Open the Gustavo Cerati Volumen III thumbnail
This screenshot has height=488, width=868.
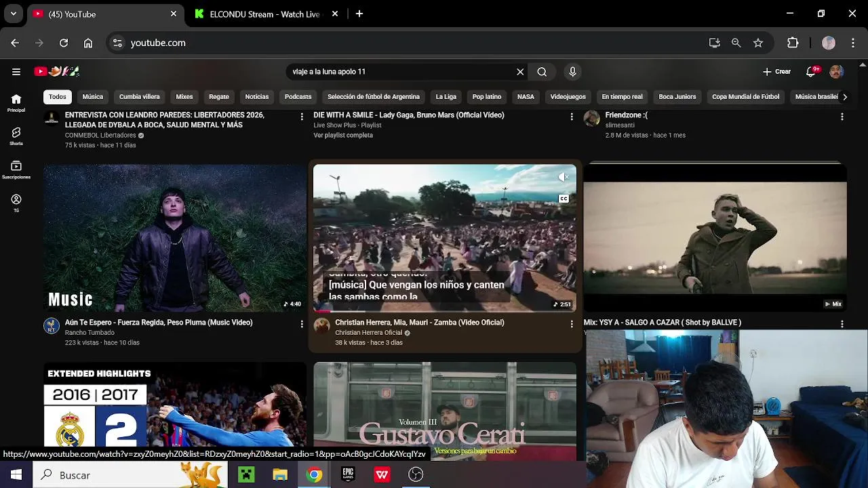point(445,411)
